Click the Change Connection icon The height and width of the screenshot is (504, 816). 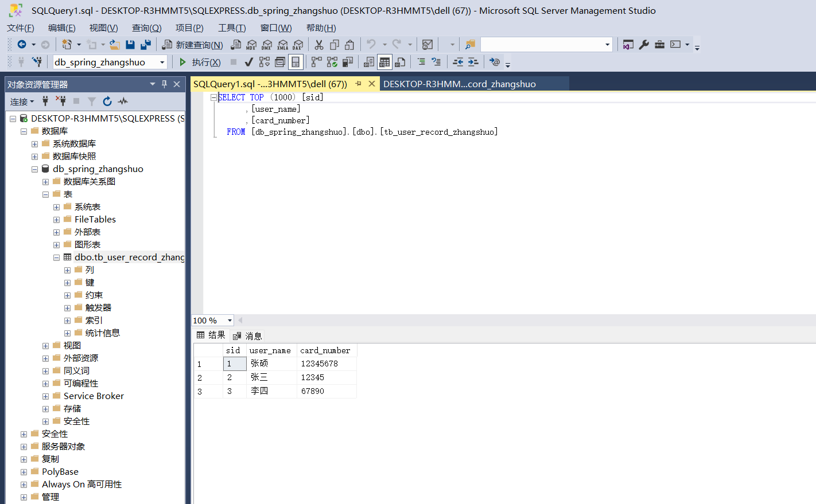pos(37,62)
